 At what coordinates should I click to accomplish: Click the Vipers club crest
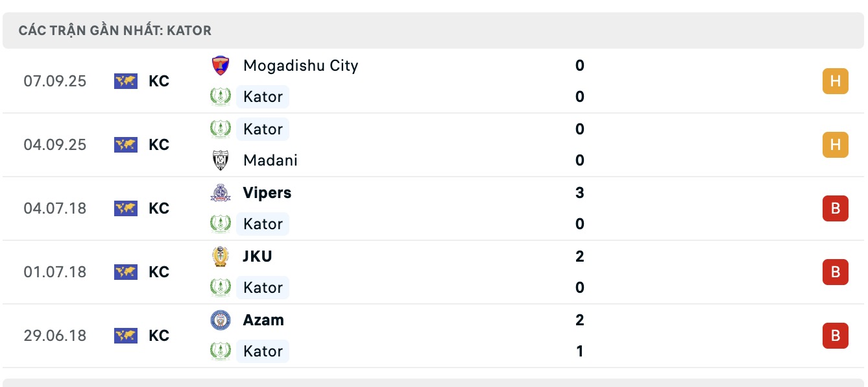(x=221, y=192)
